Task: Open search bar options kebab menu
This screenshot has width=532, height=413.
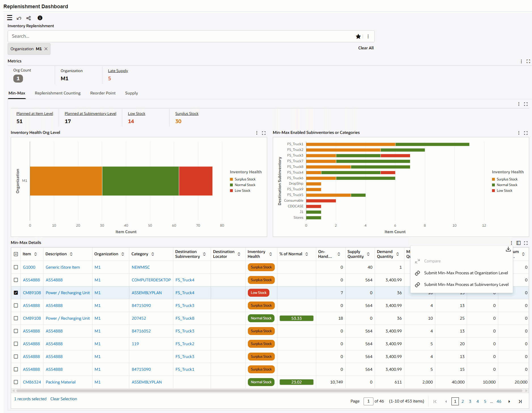Action: pyautogui.click(x=368, y=36)
